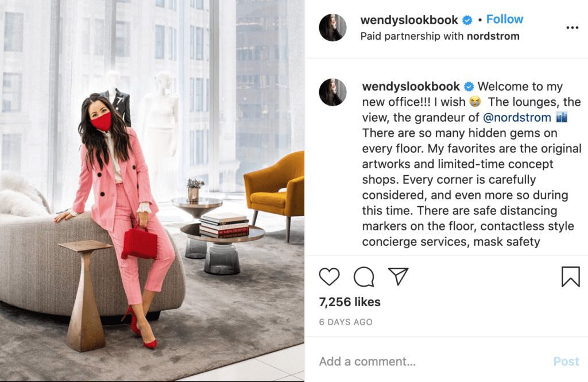Open the @nordstrom mention in the caption
Image resolution: width=588 pixels, height=382 pixels.
517,117
